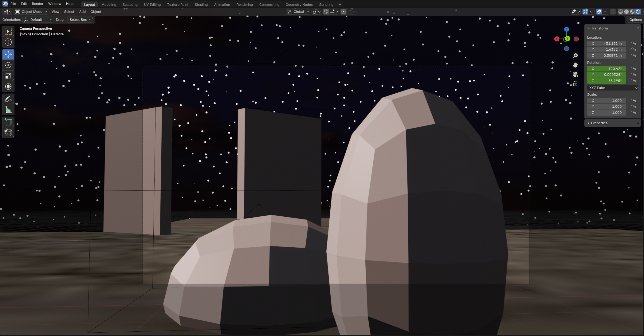Image resolution: width=644 pixels, height=336 pixels.
Task: Click the Options button
Action: (x=635, y=20)
